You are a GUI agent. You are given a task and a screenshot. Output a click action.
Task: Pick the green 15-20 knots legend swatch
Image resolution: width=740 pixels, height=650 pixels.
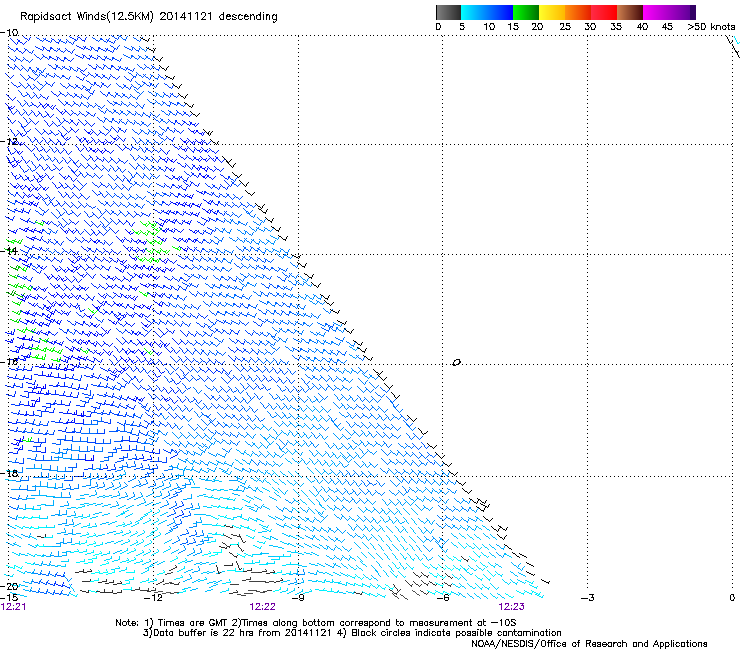526,12
